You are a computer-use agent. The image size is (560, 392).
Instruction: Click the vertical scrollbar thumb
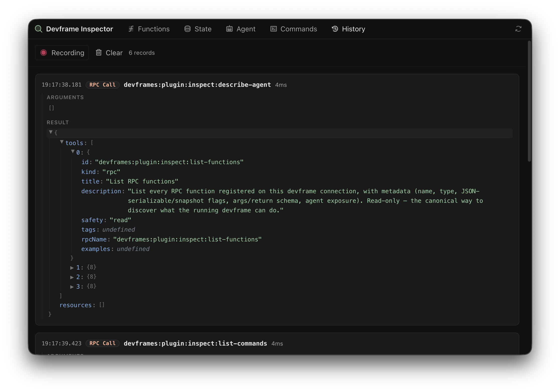click(x=529, y=101)
